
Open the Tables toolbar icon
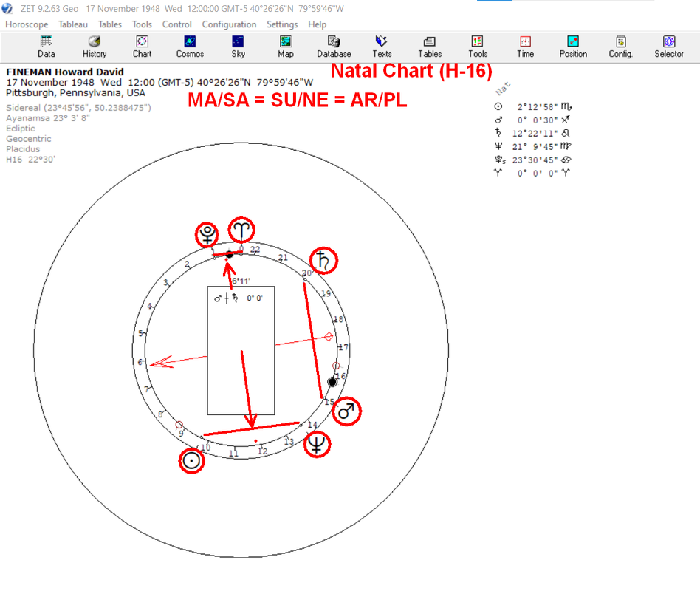click(430, 47)
